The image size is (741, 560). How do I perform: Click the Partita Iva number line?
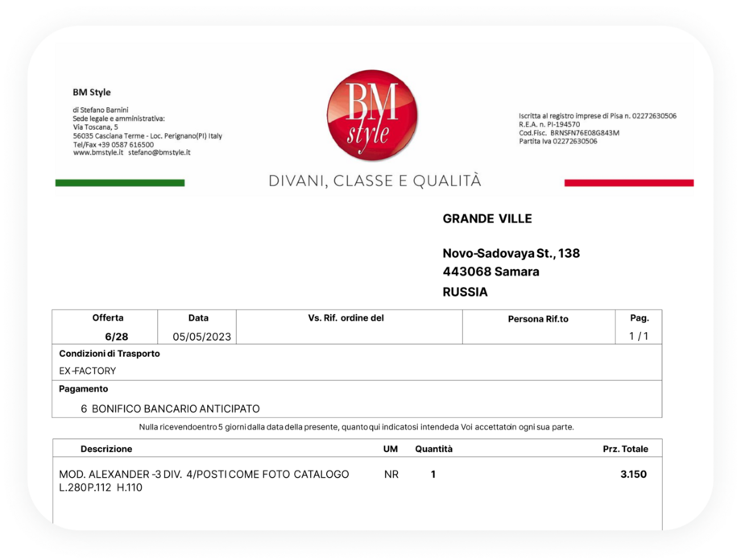click(x=557, y=141)
